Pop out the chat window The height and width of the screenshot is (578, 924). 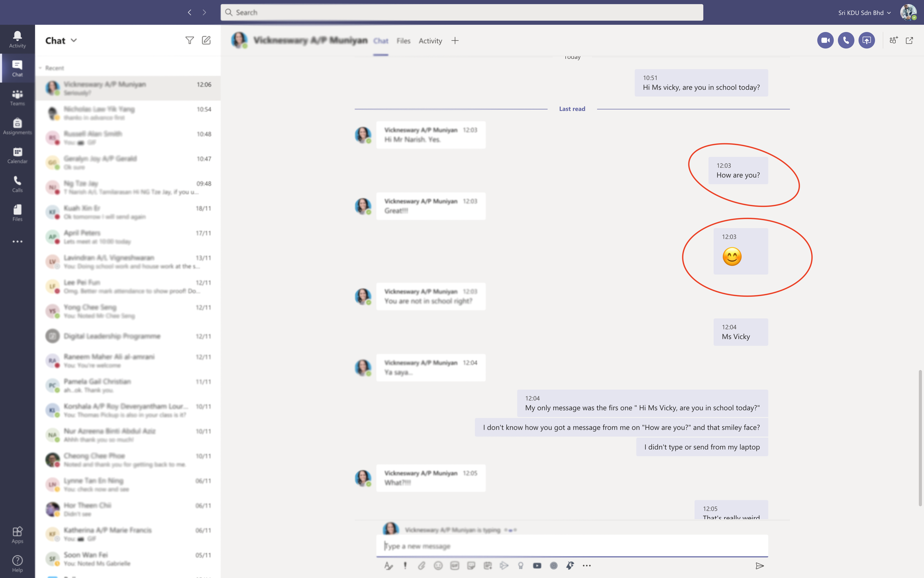click(910, 40)
